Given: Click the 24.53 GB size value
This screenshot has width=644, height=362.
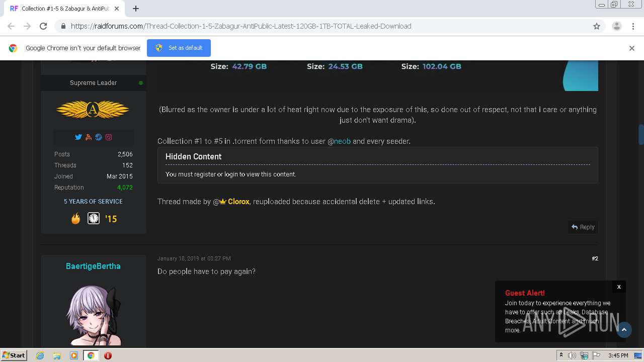Looking at the screenshot, I should pos(345,66).
